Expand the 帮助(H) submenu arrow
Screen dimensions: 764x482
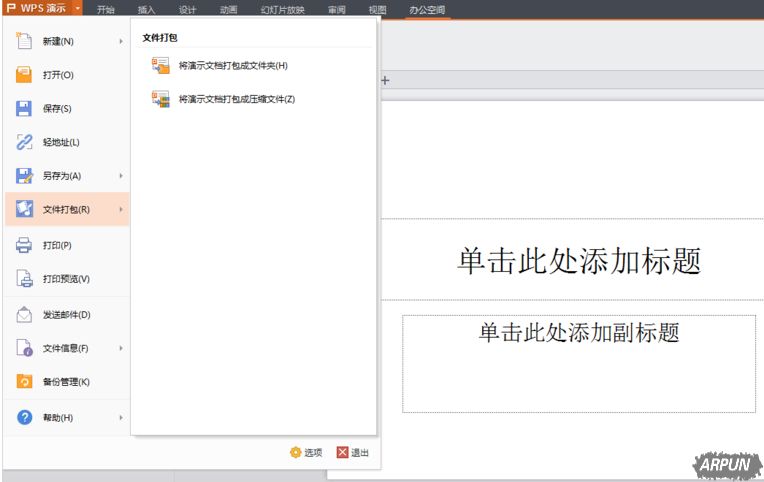pyautogui.click(x=121, y=417)
